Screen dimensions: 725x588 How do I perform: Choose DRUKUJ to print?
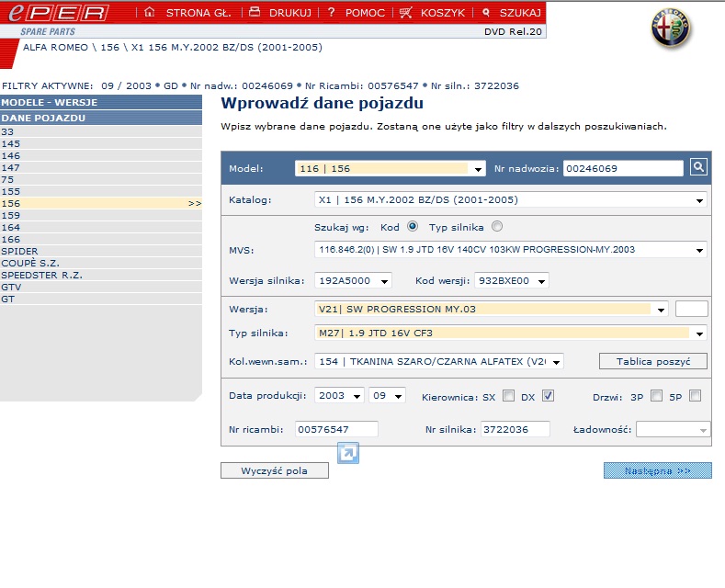[290, 13]
